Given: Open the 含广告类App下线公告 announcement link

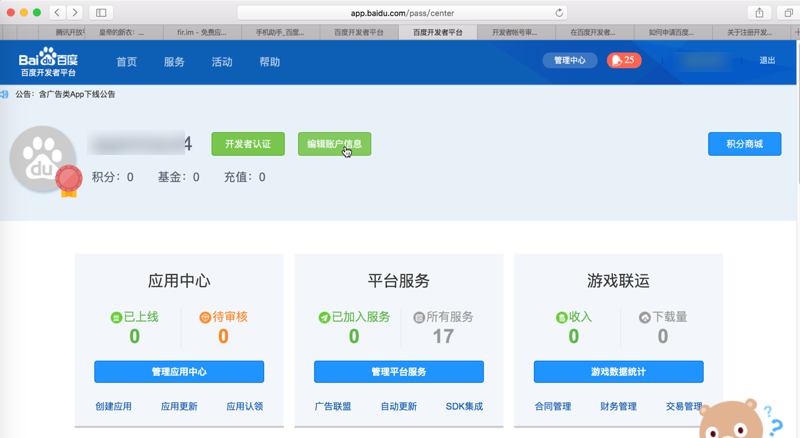Looking at the screenshot, I should (x=77, y=94).
